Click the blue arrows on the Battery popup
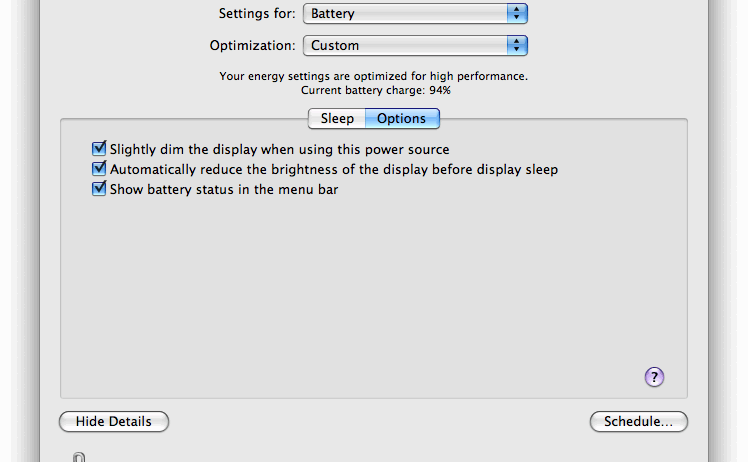 coord(516,14)
